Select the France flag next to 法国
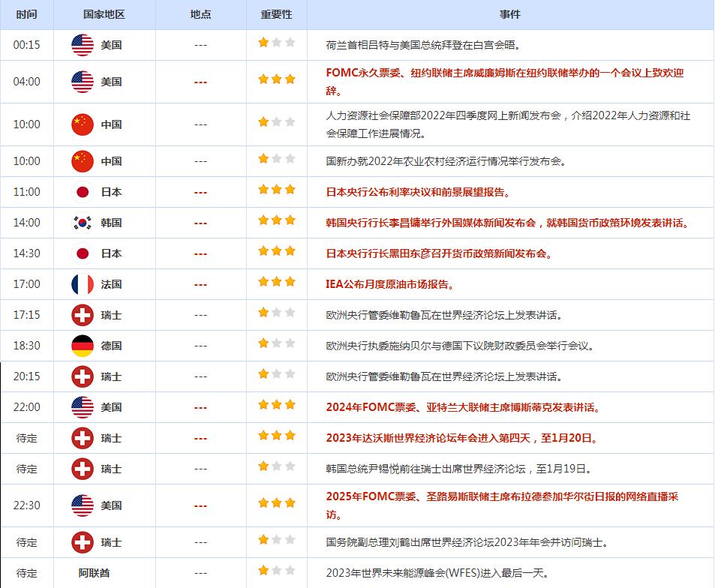Image resolution: width=715 pixels, height=588 pixels. (x=83, y=284)
